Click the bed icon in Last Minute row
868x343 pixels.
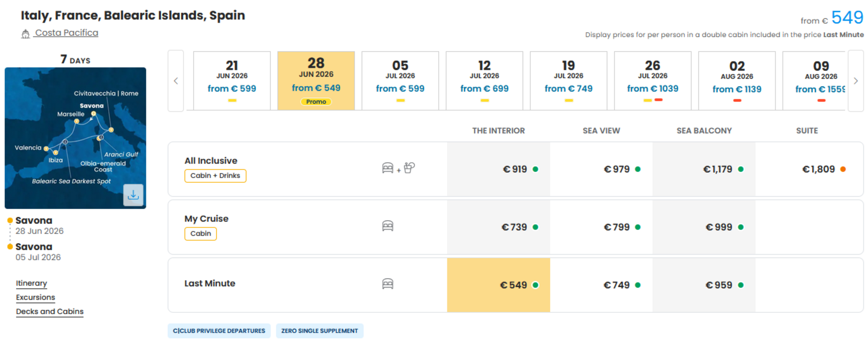[x=388, y=284]
